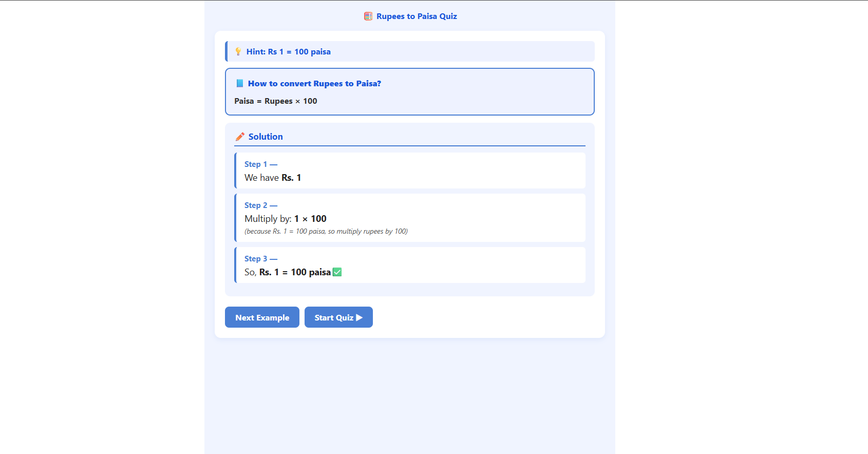Click the blue book icon
Image resolution: width=868 pixels, height=454 pixels.
coord(240,83)
